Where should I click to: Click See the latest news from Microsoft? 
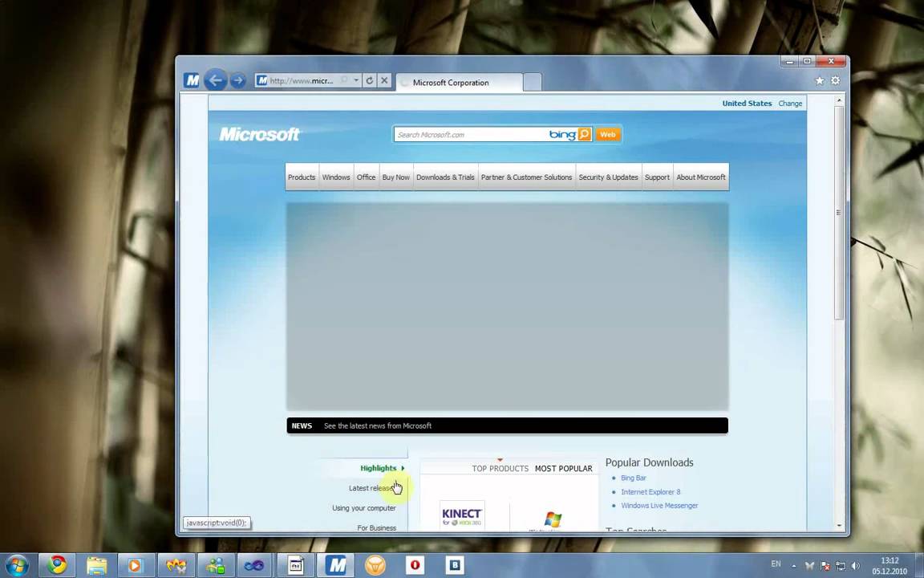click(378, 425)
